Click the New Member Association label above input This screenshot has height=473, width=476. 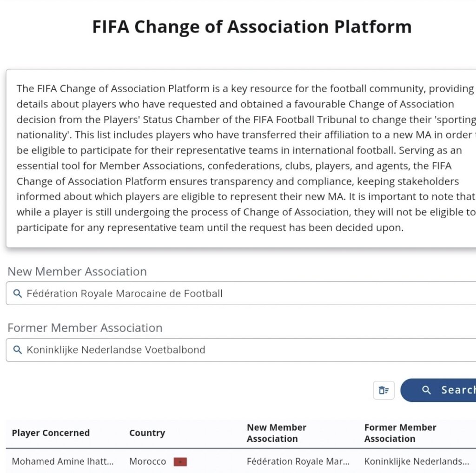[77, 272]
